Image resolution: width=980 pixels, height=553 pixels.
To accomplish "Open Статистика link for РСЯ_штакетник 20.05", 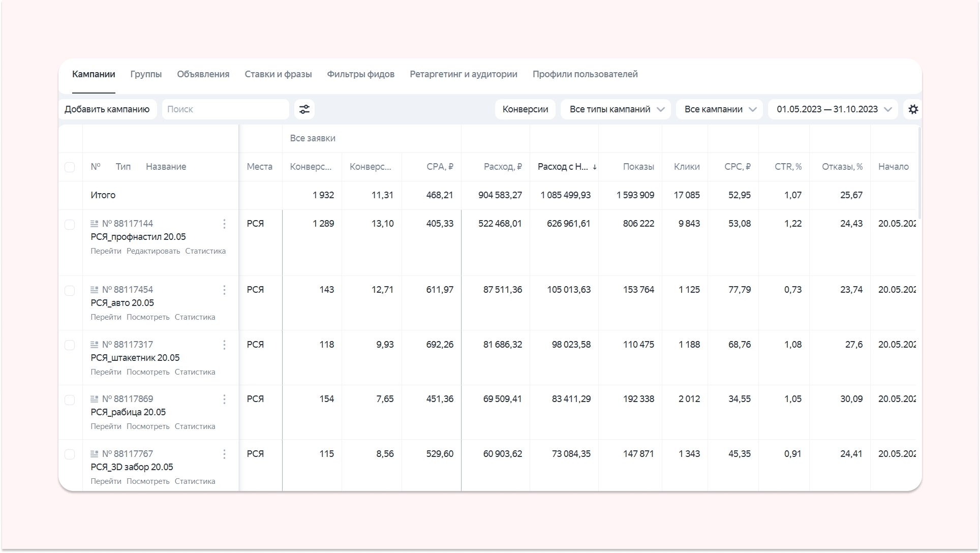I will 195,372.
